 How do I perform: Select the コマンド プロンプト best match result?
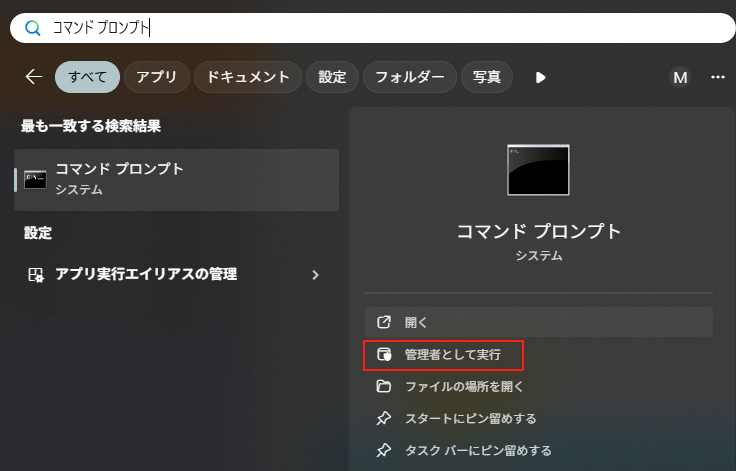coord(176,180)
